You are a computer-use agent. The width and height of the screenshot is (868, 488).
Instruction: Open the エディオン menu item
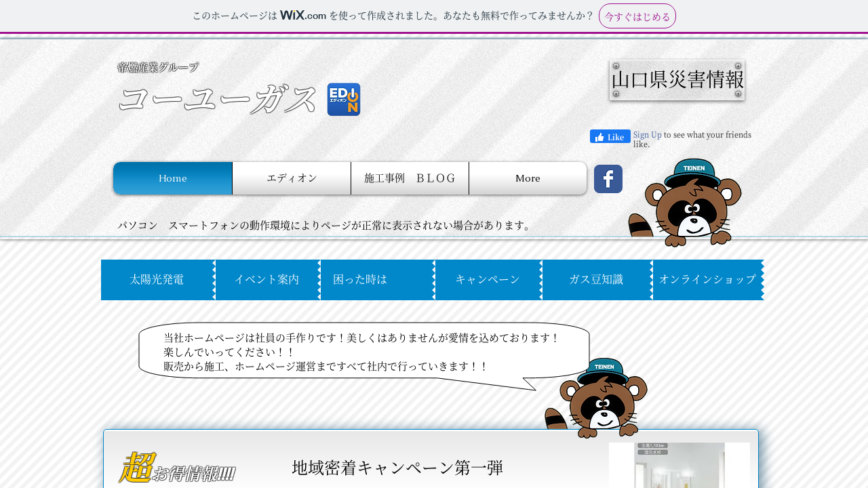click(x=292, y=178)
